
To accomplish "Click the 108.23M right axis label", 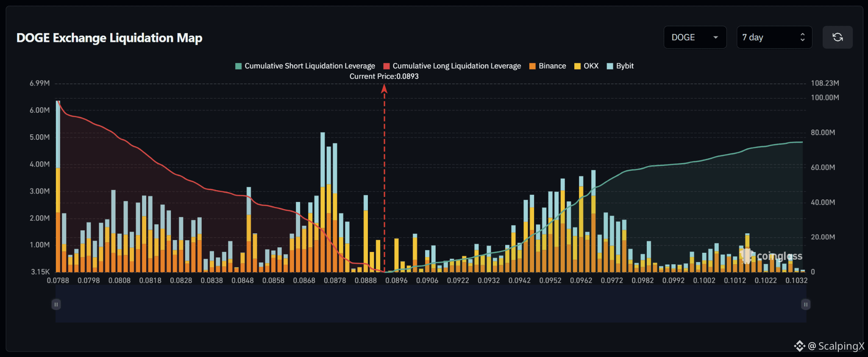I will pyautogui.click(x=825, y=83).
